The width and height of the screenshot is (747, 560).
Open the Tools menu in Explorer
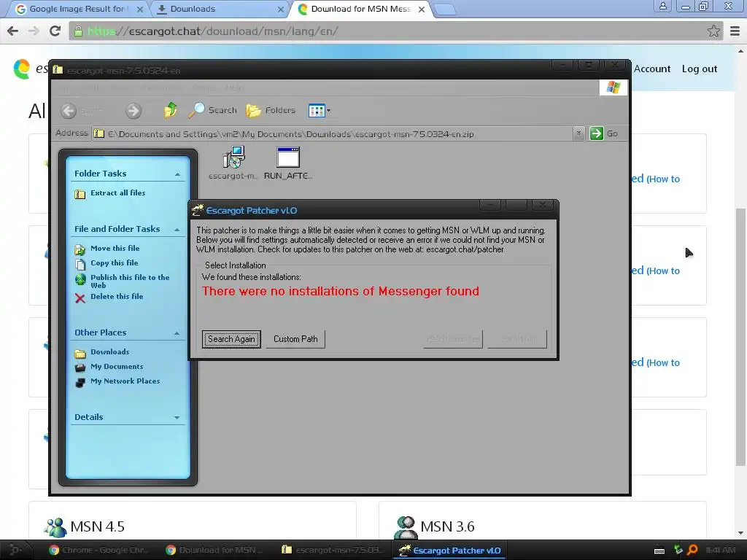click(x=203, y=87)
